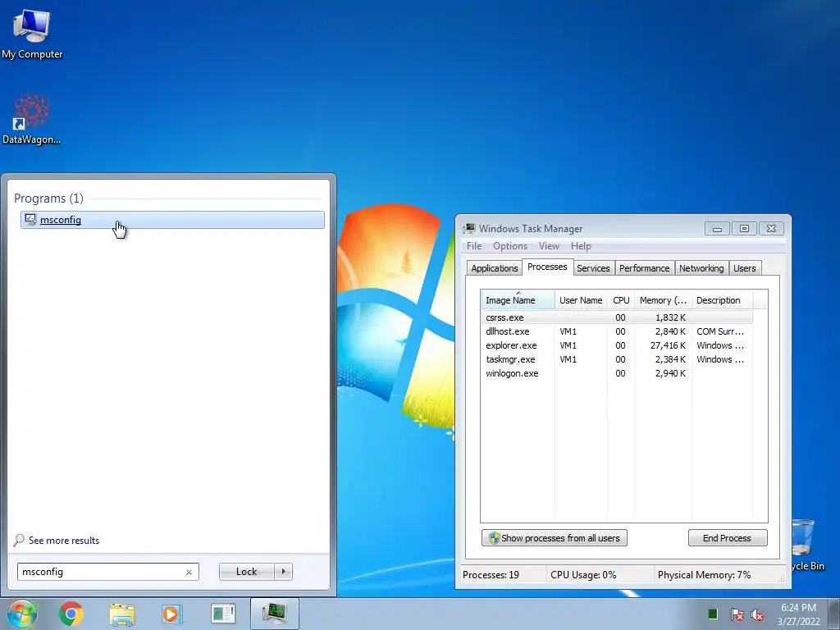Select the taskmgr.exe process row
Screen dimensions: 840x630
coord(617,359)
